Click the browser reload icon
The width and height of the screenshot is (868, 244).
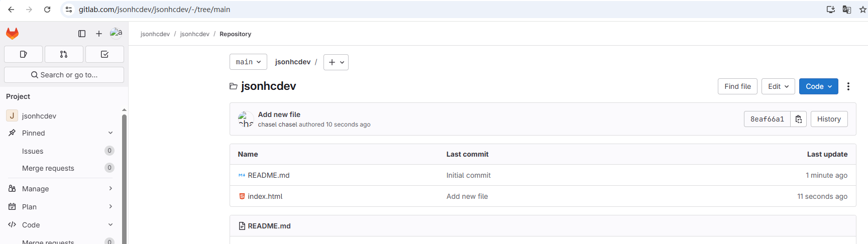click(47, 10)
